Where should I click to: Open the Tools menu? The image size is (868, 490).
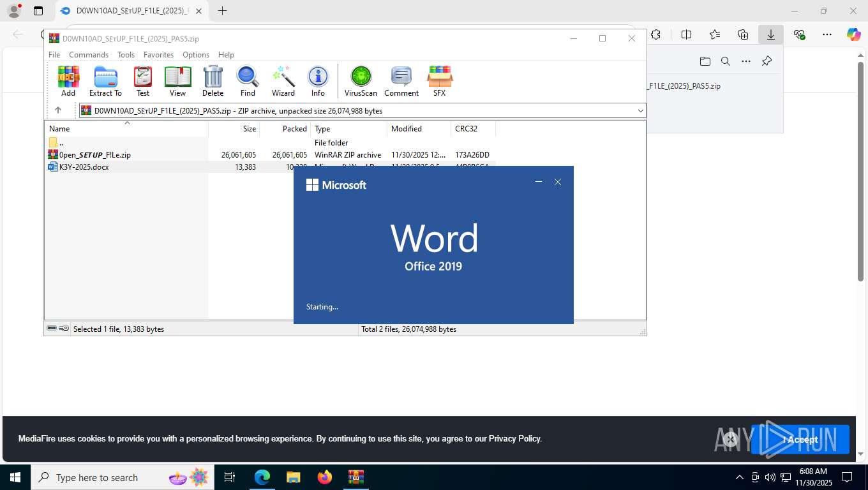click(126, 55)
